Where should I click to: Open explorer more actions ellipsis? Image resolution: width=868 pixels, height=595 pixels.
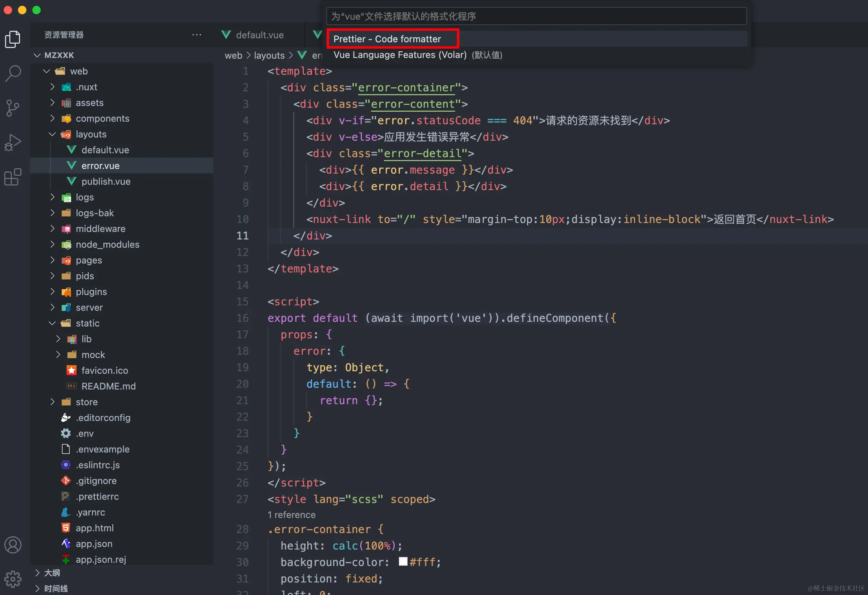coord(197,35)
